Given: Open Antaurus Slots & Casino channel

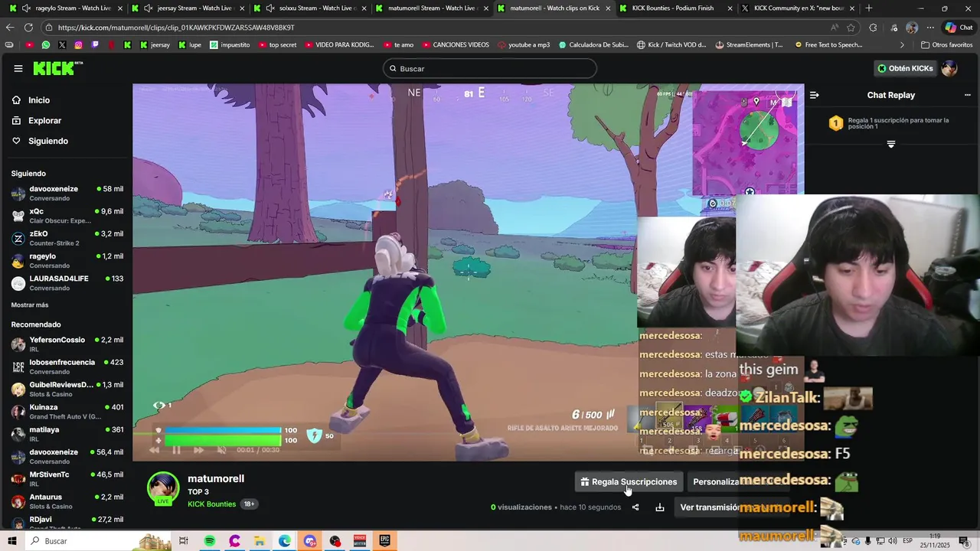Looking at the screenshot, I should (x=67, y=501).
